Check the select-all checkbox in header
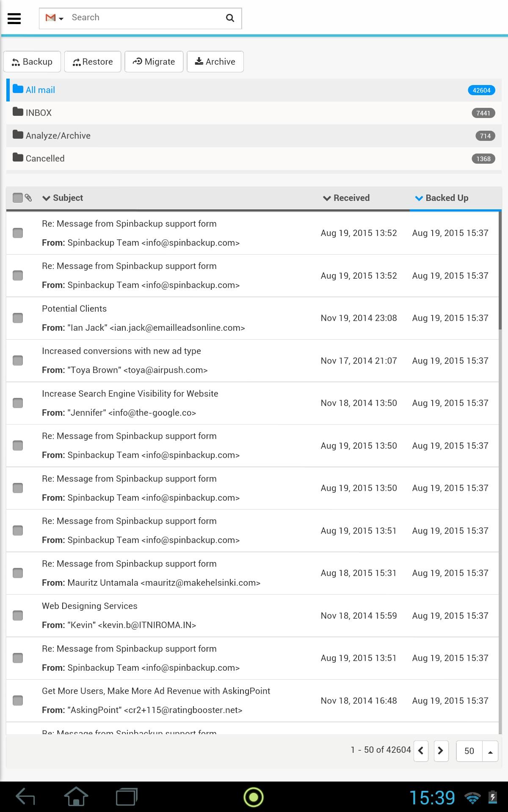 pos(17,198)
